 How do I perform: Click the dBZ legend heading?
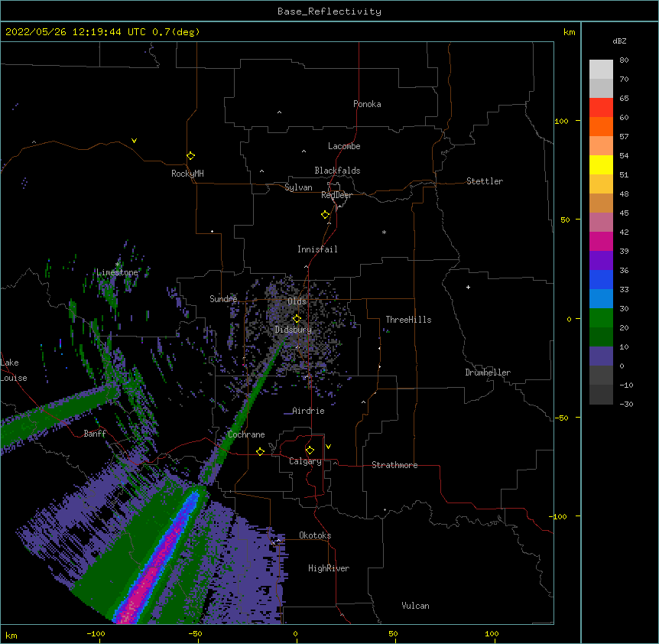pos(619,41)
